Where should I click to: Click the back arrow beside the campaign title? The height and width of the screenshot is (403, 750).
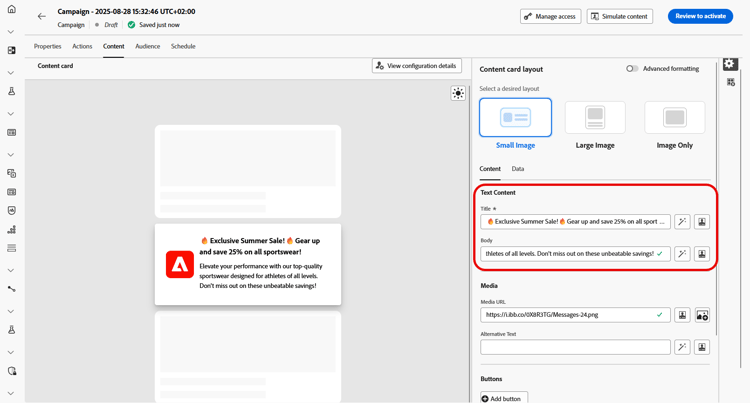click(42, 16)
